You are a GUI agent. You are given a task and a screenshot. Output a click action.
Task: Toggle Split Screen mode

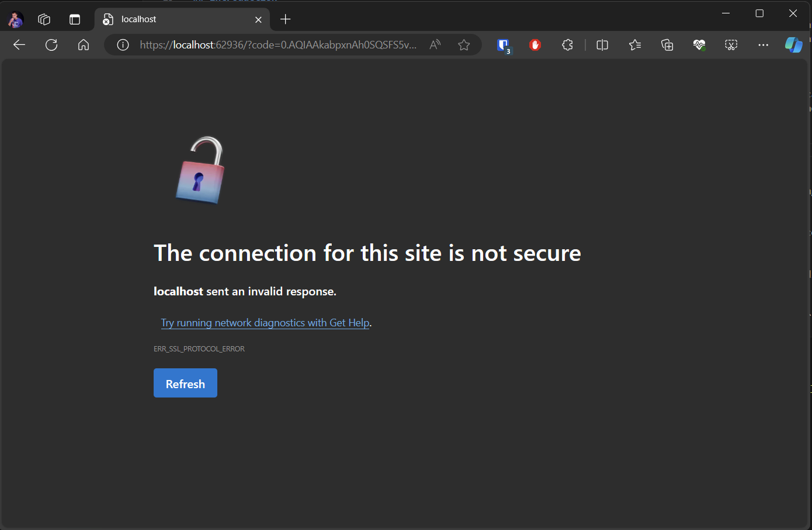pyautogui.click(x=602, y=44)
